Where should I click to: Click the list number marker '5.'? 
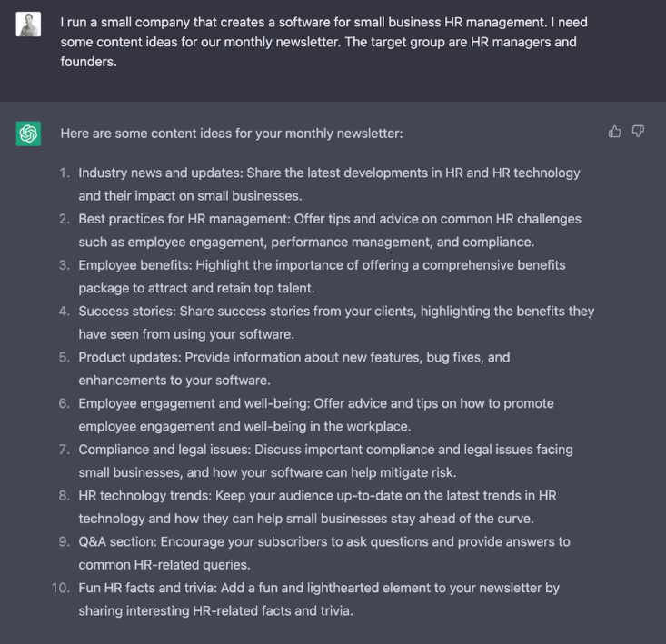(x=65, y=357)
